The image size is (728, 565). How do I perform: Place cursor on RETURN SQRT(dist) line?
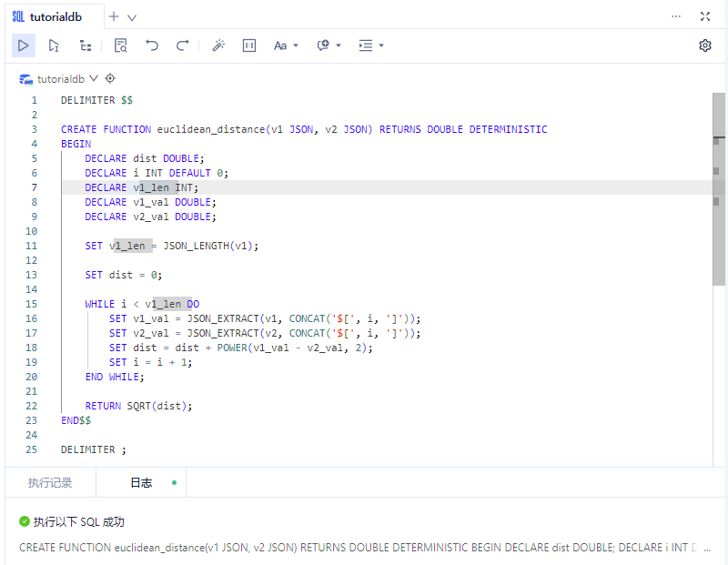point(138,406)
